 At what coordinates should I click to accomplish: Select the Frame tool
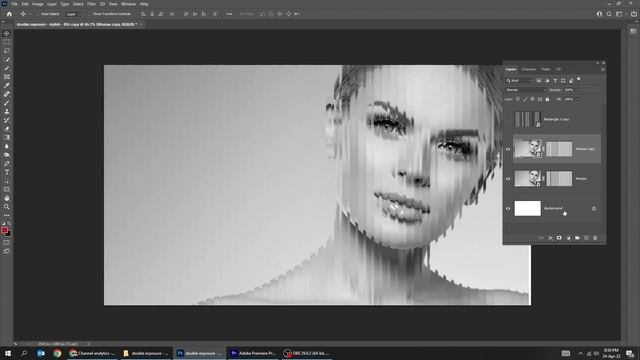[7, 77]
